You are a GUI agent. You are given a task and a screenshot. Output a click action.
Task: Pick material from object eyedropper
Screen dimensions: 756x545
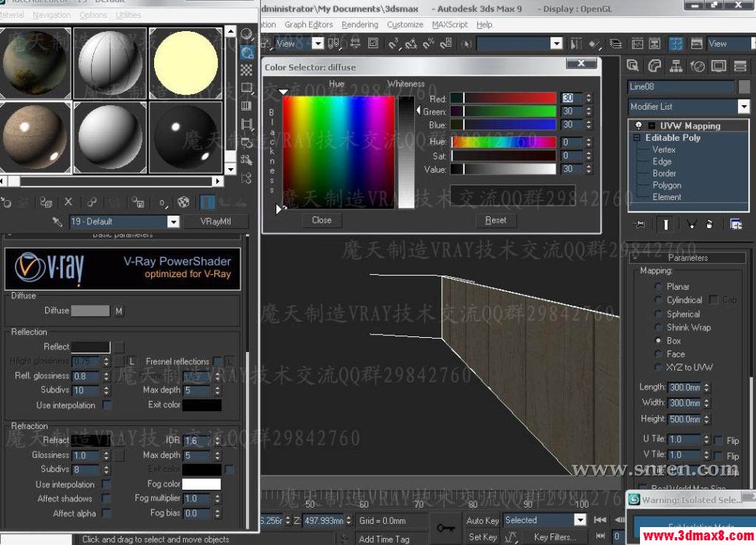(x=58, y=222)
